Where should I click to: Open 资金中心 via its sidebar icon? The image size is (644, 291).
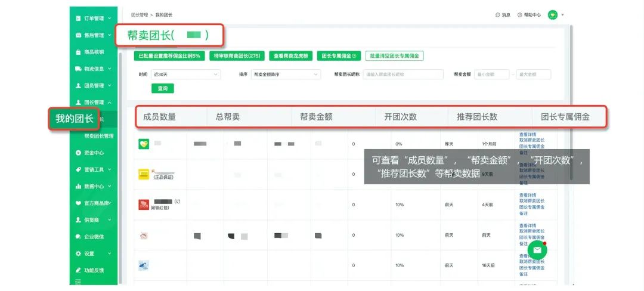(78, 153)
